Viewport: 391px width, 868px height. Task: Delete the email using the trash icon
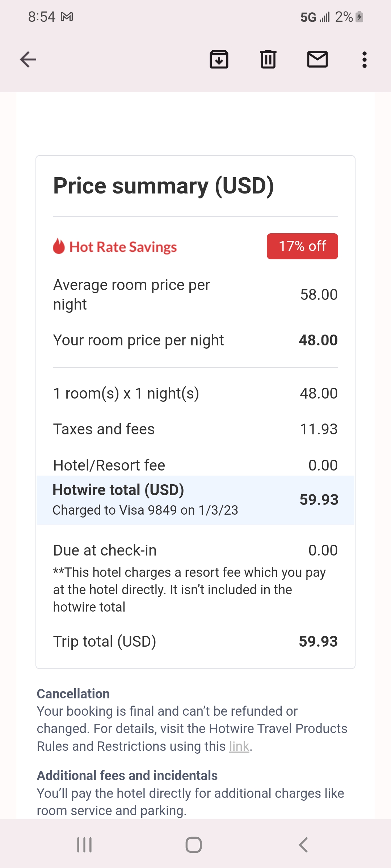(x=268, y=60)
